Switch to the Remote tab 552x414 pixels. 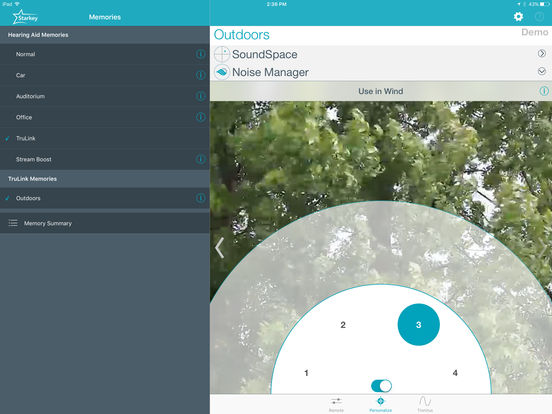tap(336, 404)
